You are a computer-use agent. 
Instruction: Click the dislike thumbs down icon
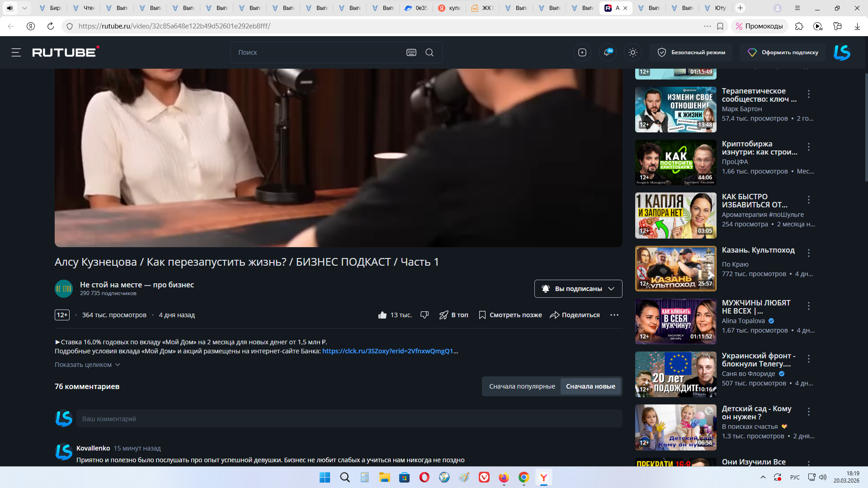point(424,315)
